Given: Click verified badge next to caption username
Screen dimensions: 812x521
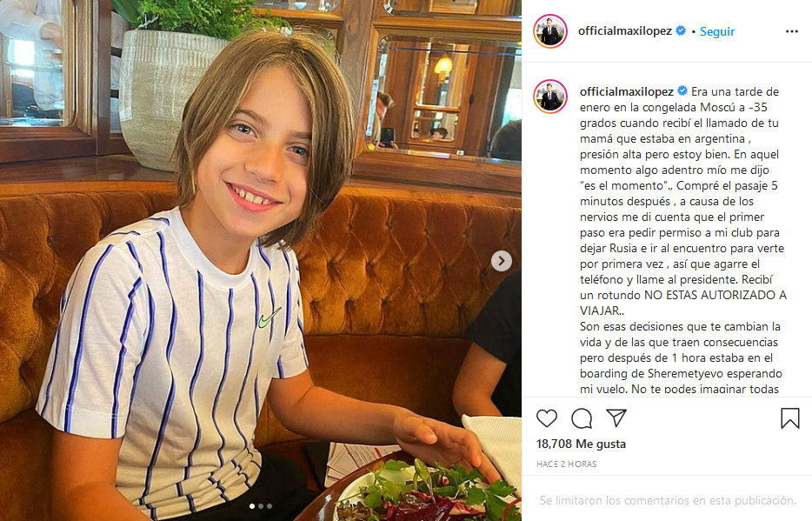Looking at the screenshot, I should pyautogui.click(x=682, y=91).
